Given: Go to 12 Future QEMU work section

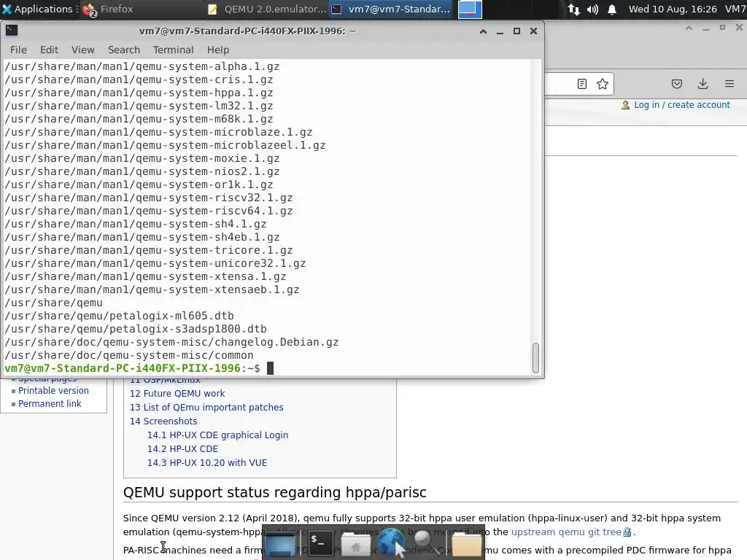Looking at the screenshot, I should click(177, 393).
